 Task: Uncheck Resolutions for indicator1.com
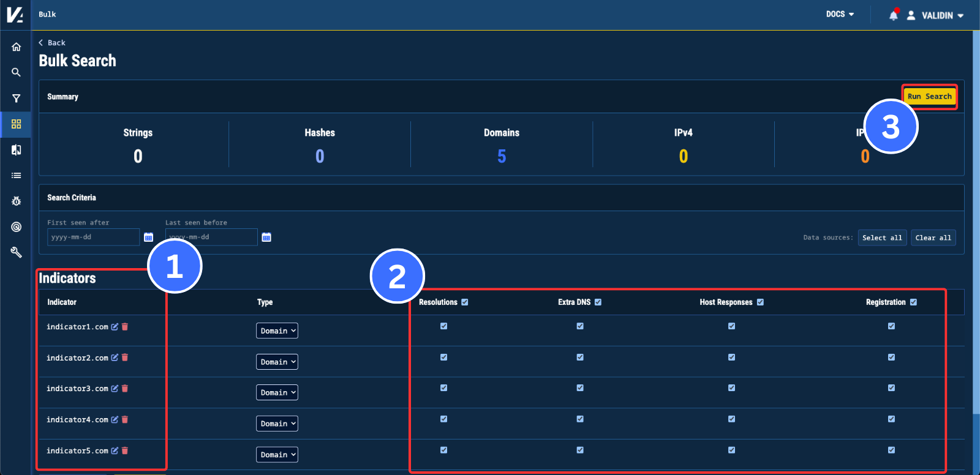[x=443, y=326]
